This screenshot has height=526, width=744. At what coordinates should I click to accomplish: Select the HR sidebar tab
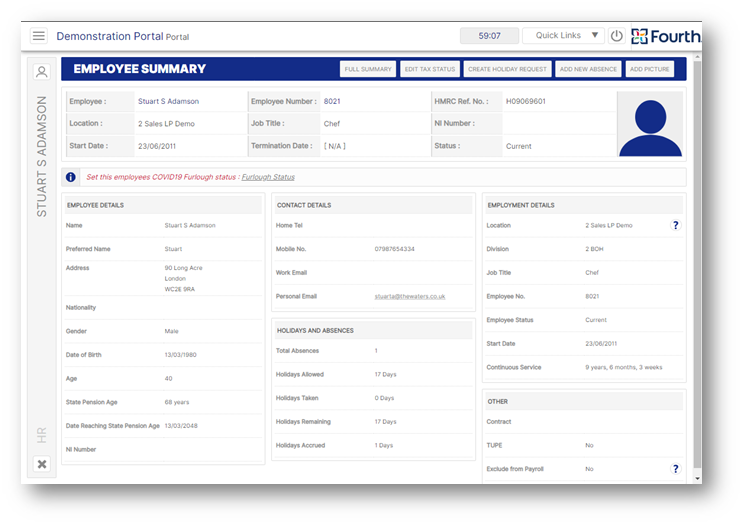point(42,435)
